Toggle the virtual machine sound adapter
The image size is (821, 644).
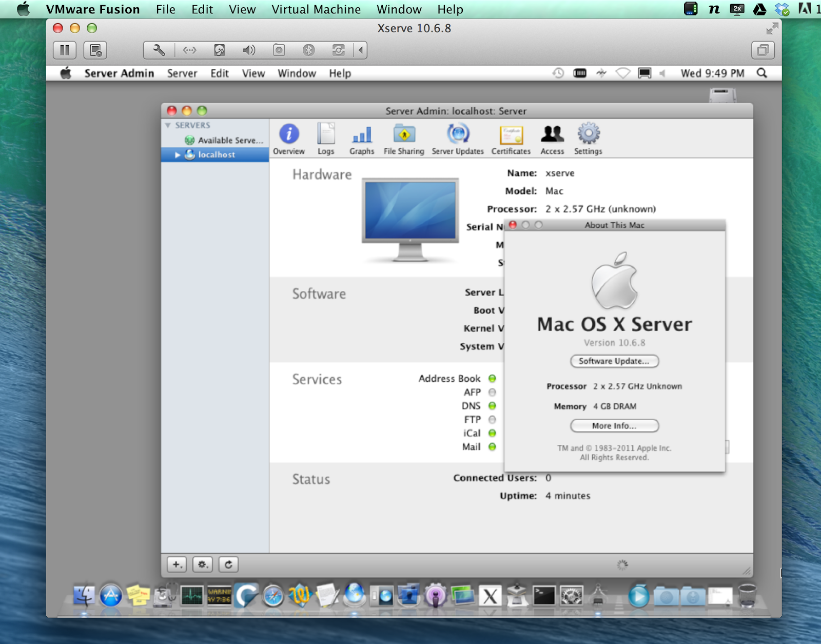249,50
